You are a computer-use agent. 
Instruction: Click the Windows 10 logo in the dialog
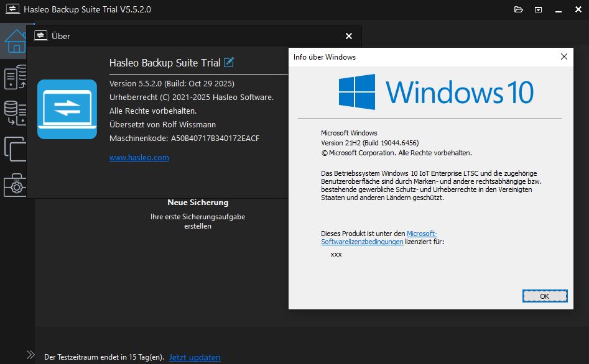[x=436, y=92]
